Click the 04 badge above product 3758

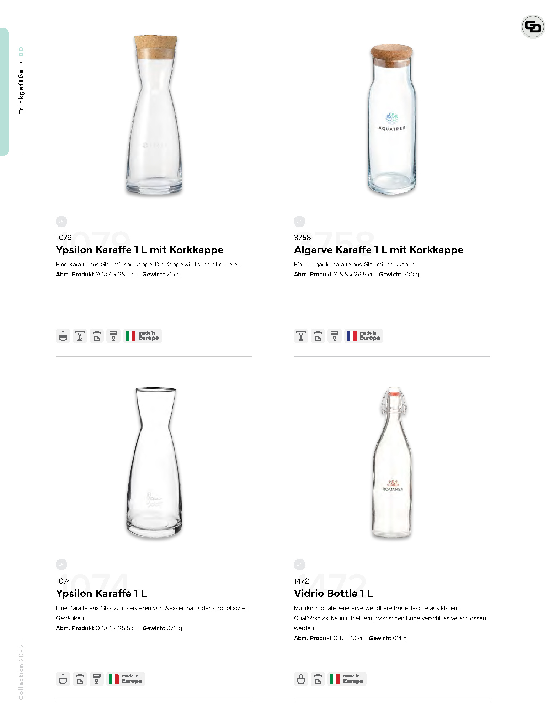(299, 221)
